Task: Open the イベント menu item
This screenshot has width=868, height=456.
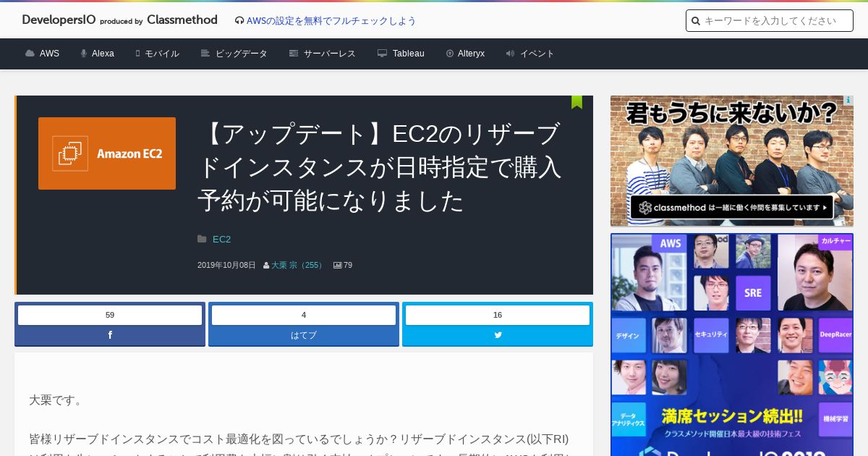Action: click(537, 54)
